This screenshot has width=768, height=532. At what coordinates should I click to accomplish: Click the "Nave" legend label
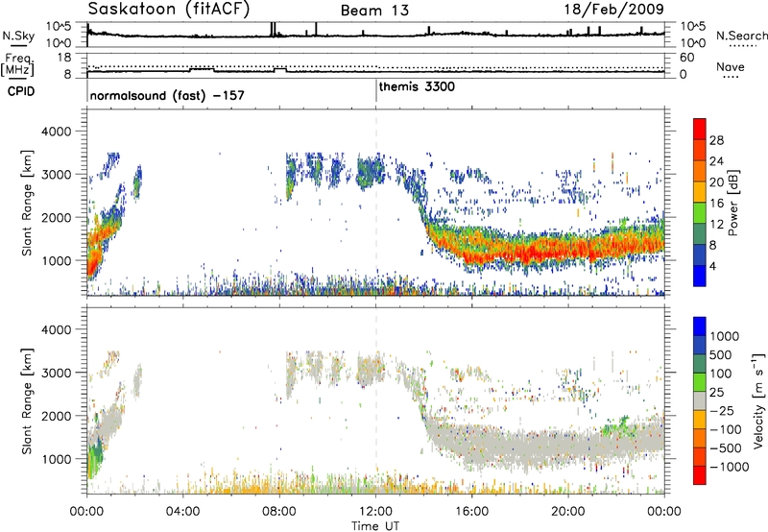tap(731, 66)
